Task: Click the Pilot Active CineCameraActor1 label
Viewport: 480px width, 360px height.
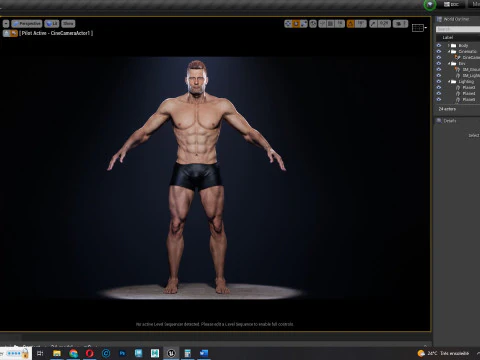Action: pos(56,33)
